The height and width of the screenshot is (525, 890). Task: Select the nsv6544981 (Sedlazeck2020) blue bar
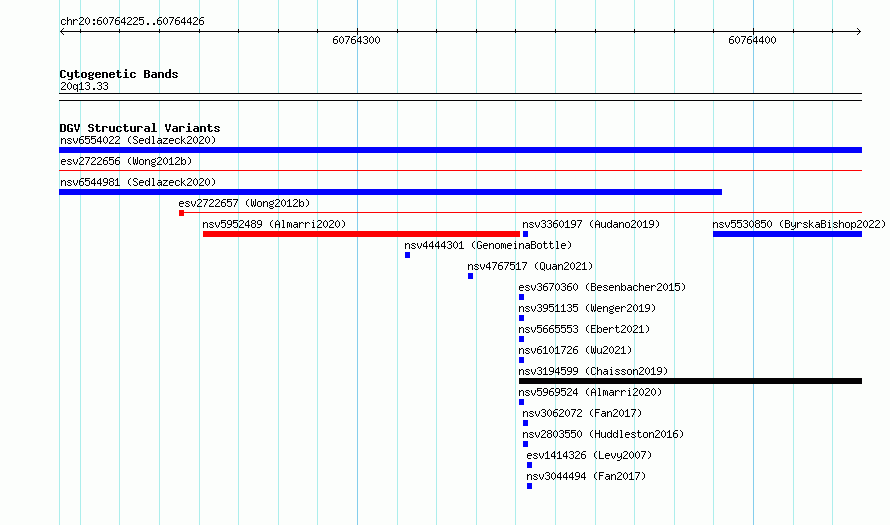(x=391, y=192)
